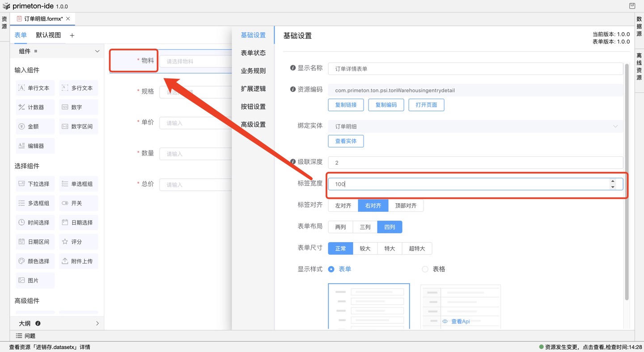
Task: Collapse the 组件 panel chevron
Action: 97,51
